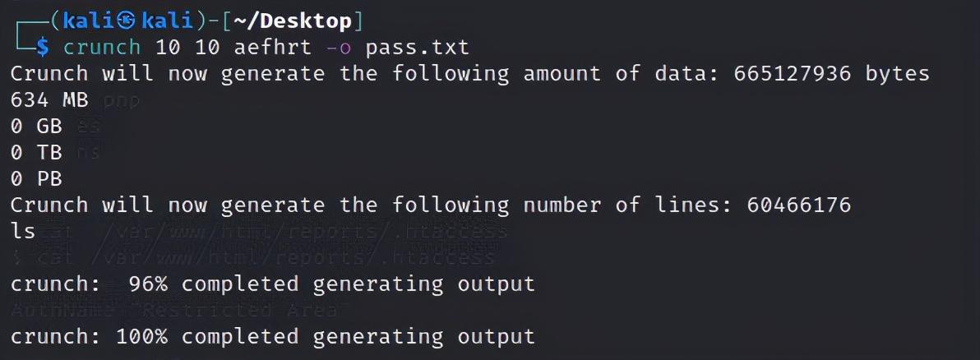
Task: Click the aefhrt character set argument
Action: pyautogui.click(x=272, y=48)
